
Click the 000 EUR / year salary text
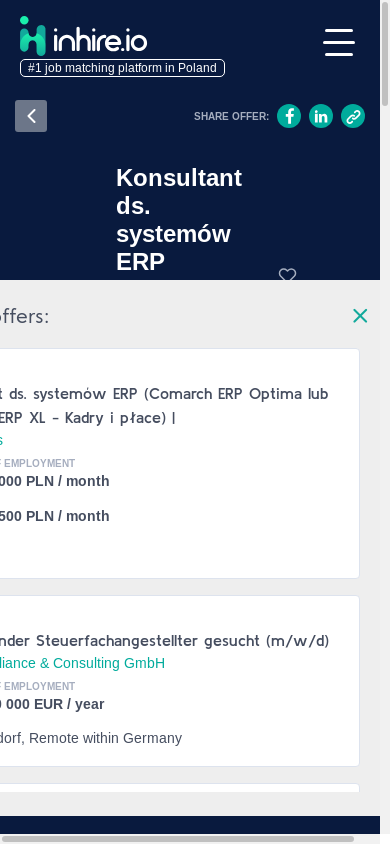[x=52, y=704]
